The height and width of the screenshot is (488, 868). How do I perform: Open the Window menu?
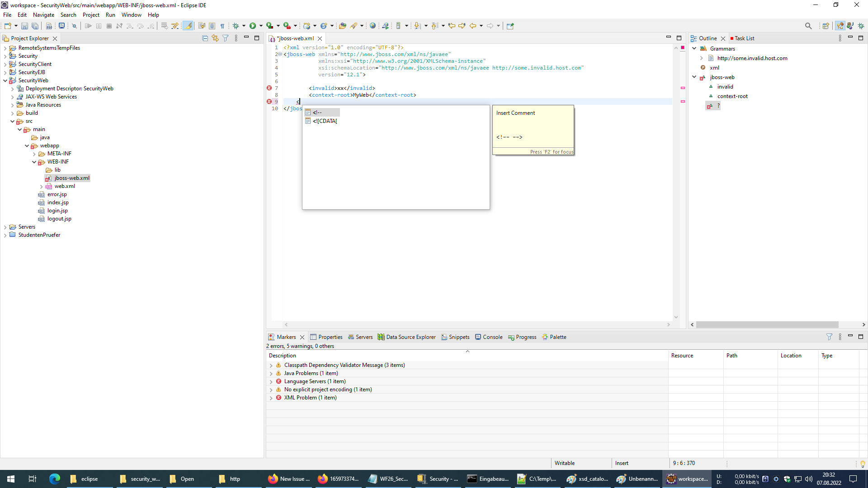click(131, 14)
